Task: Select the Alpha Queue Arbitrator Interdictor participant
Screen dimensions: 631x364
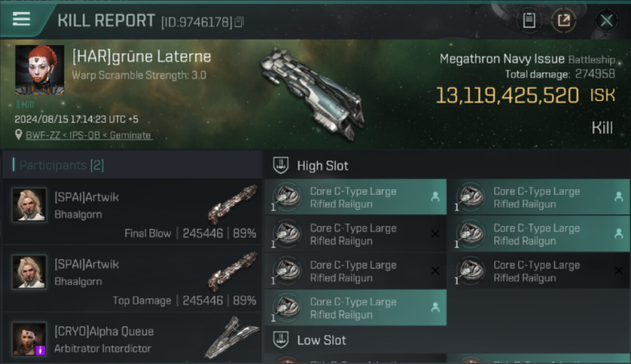Action: [132, 339]
